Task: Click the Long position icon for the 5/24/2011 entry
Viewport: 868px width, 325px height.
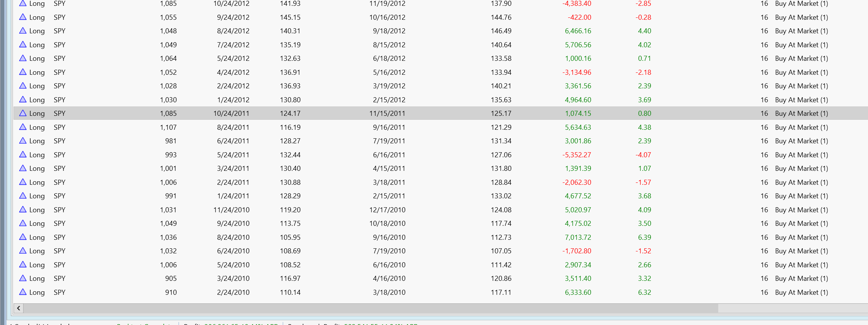Action: click(x=23, y=155)
